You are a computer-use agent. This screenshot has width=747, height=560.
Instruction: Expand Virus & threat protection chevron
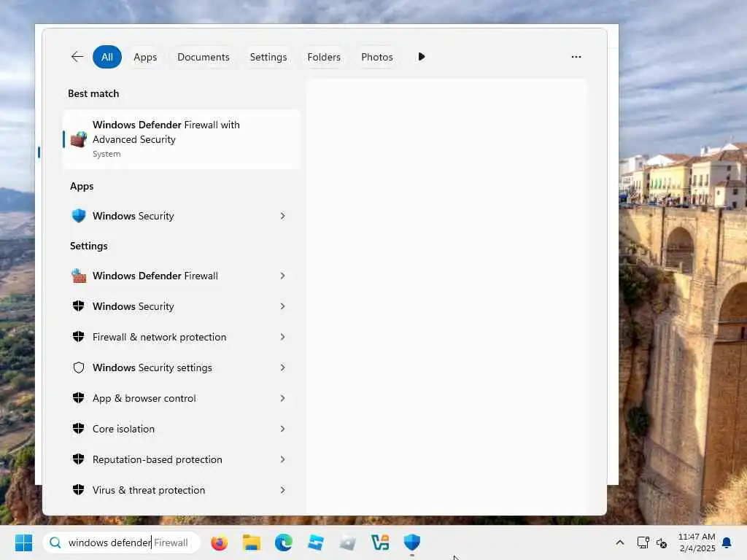[282, 490]
